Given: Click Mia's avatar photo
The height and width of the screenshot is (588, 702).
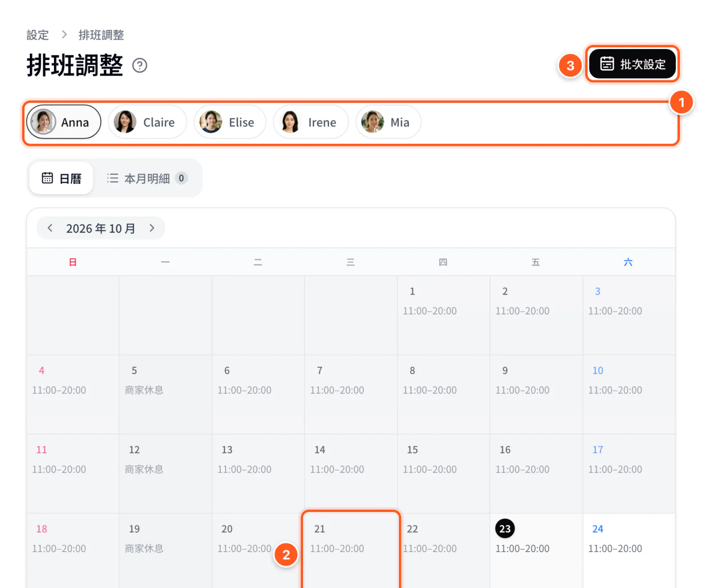Looking at the screenshot, I should point(372,122).
